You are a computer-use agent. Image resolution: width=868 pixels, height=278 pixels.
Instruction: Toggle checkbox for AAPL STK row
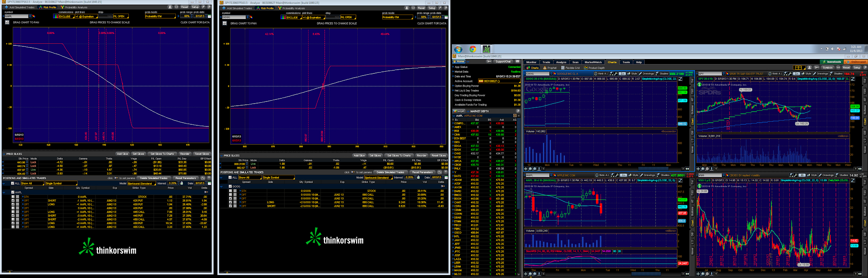coord(13,197)
